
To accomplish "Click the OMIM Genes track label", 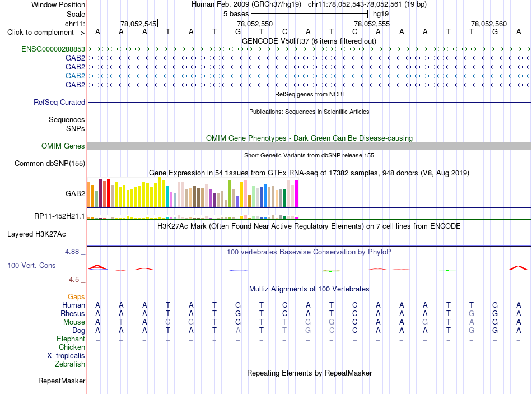I will 63,146.
